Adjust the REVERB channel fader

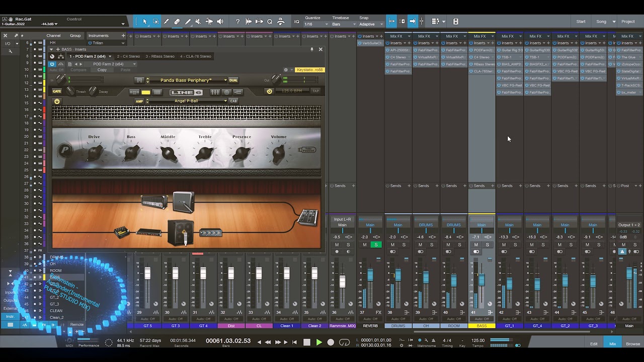(x=370, y=275)
